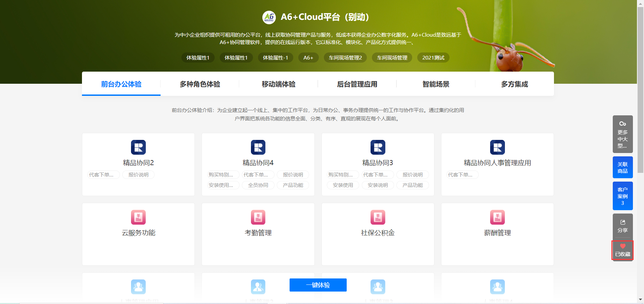Click the 社保公积金 pink icon
The width and height of the screenshot is (644, 304).
(x=378, y=217)
